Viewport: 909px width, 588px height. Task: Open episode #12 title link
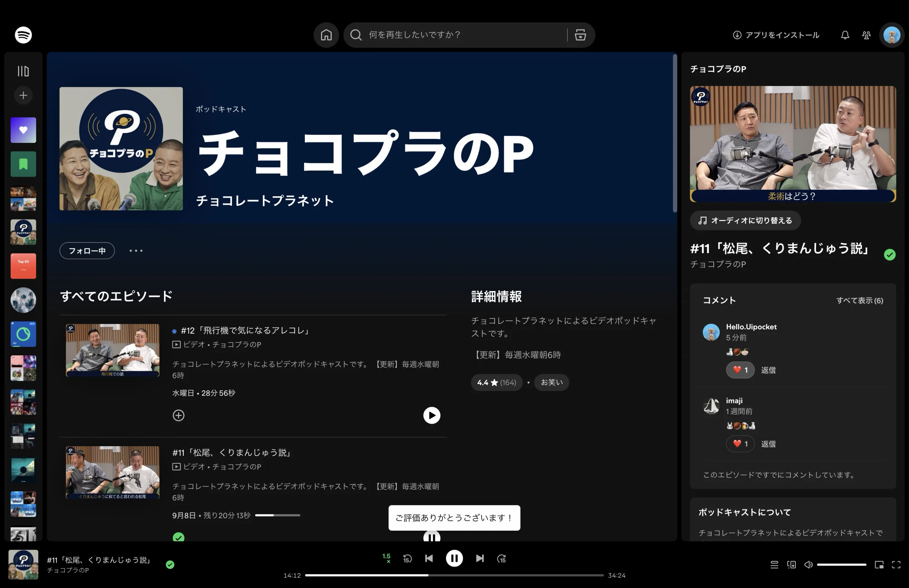[245, 330]
